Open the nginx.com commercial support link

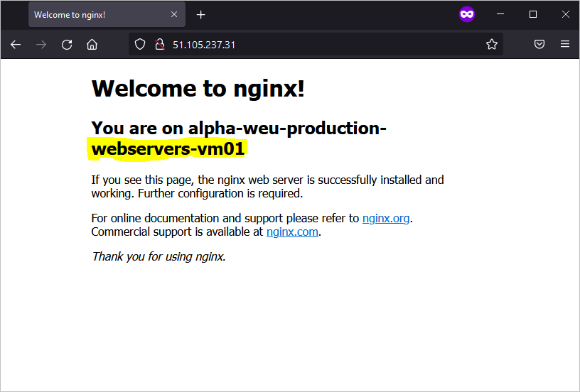click(x=292, y=232)
